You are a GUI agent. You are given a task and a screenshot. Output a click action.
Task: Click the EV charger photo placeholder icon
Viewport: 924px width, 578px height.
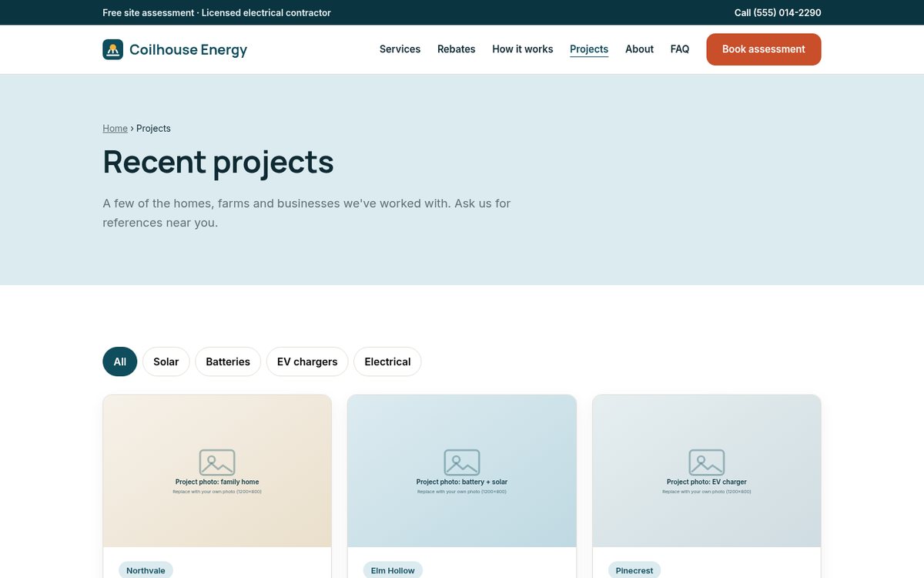pyautogui.click(x=707, y=462)
